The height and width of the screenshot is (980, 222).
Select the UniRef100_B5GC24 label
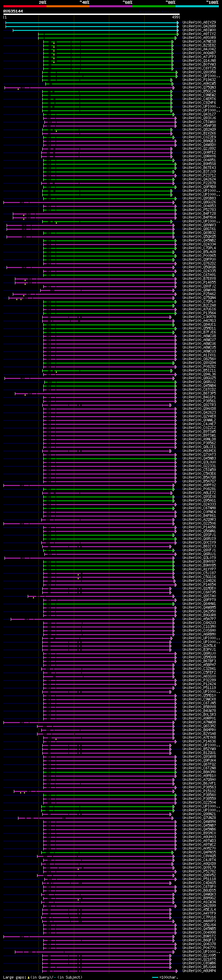coord(199,91)
